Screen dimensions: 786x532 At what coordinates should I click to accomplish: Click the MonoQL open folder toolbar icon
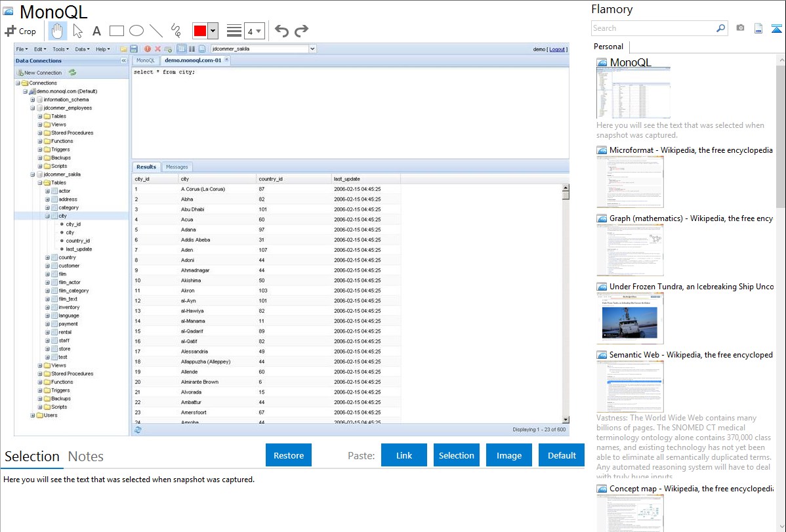(x=123, y=49)
